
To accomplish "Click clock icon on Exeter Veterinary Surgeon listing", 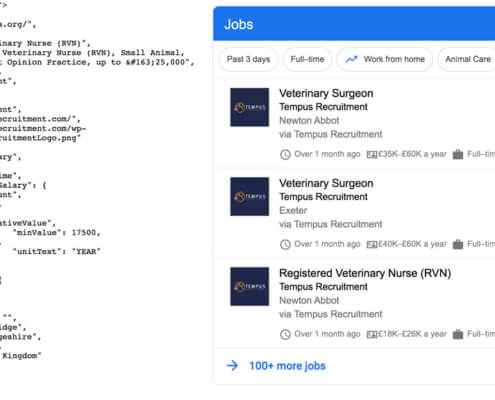I will click(x=285, y=245).
